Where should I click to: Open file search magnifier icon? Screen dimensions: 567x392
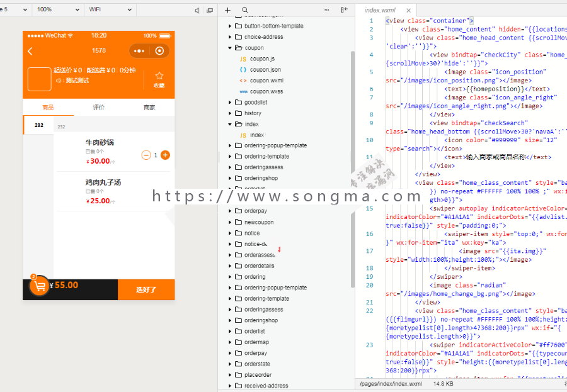point(245,10)
